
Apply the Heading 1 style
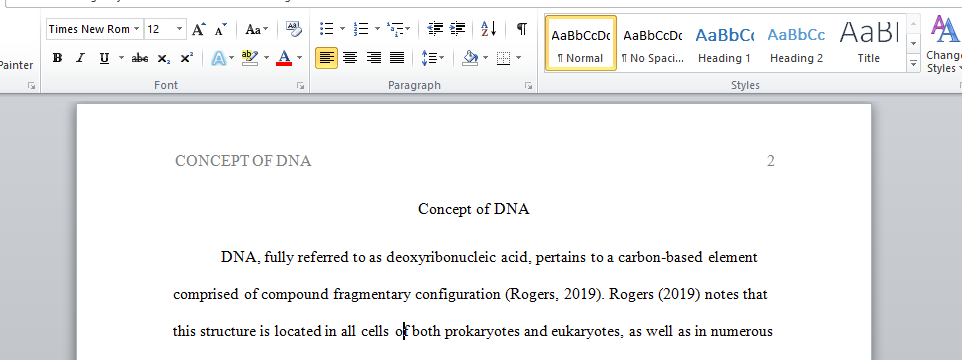[725, 44]
